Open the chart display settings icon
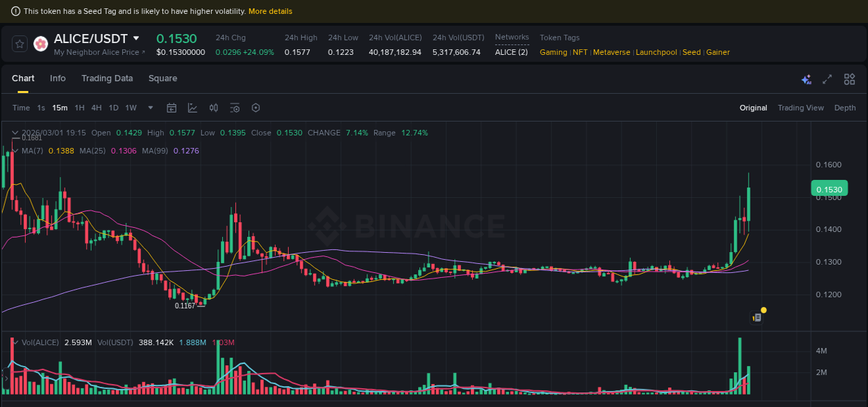 tap(234, 108)
